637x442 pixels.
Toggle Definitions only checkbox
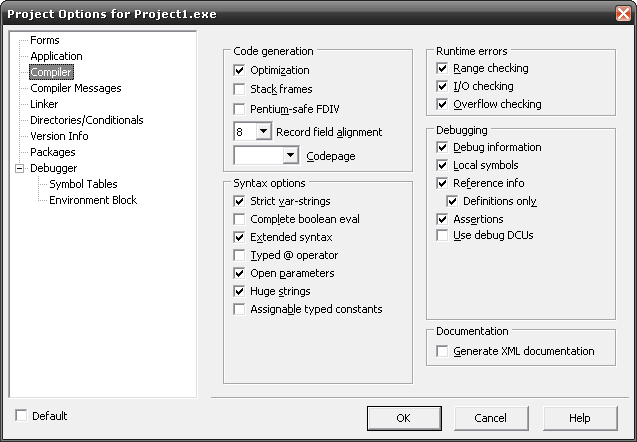pyautogui.click(x=452, y=201)
